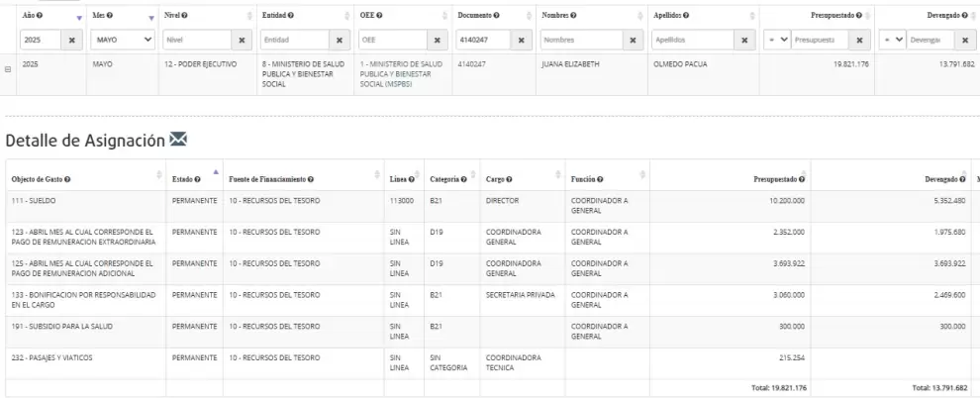Viewport: 980px width, 398px height.
Task: Clear the Documento 4140247 filter
Action: (x=522, y=40)
